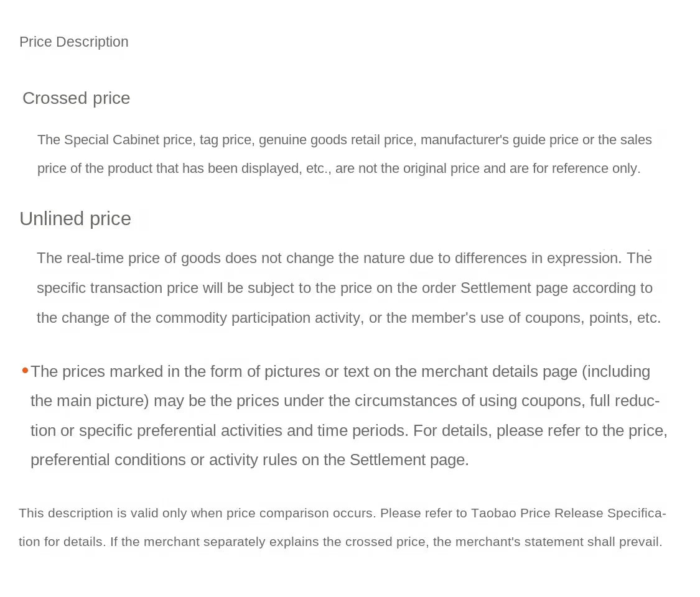Viewport: 700px width, 597px height.
Task: Click the "genuine goods retail price" phrase
Action: tap(335, 140)
